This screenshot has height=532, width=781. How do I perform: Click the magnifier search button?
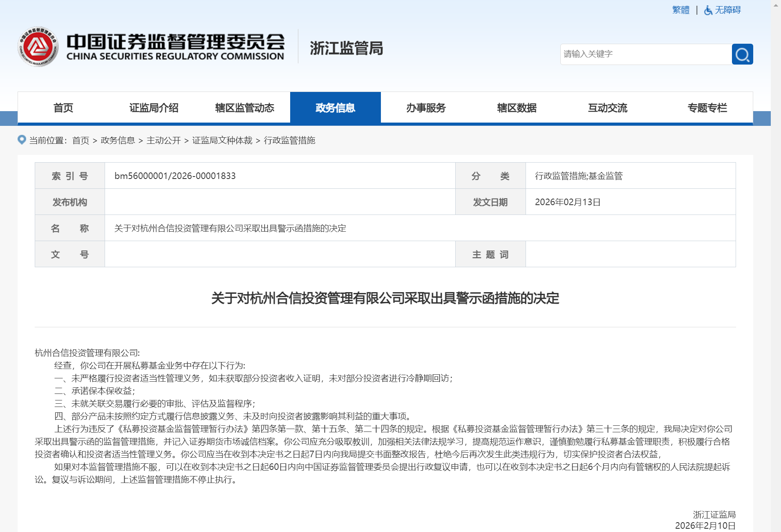pos(742,54)
